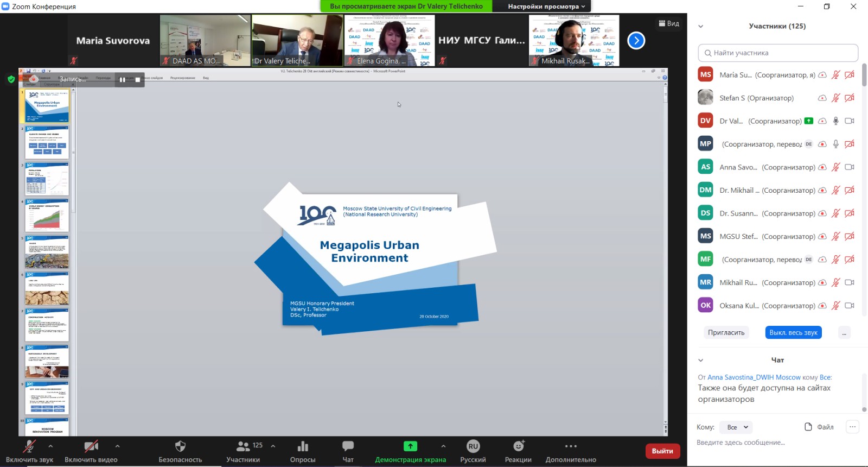This screenshot has height=467, width=868.
Task: Click Oksana Kul's muted microphone icon
Action: click(x=836, y=306)
